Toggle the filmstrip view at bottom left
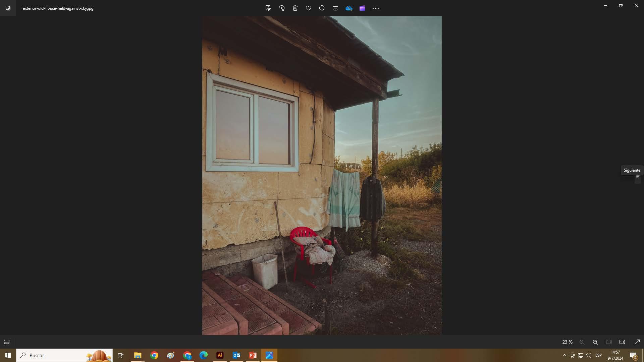Image resolution: width=644 pixels, height=362 pixels. 7,342
